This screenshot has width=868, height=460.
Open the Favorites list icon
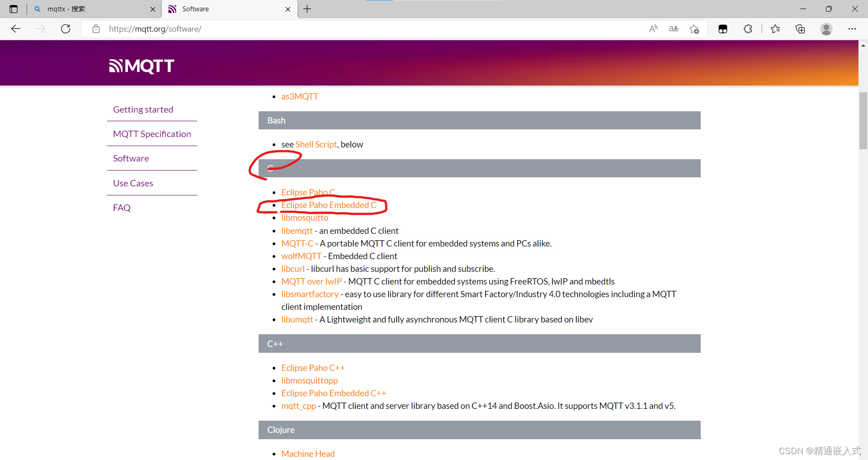point(775,29)
